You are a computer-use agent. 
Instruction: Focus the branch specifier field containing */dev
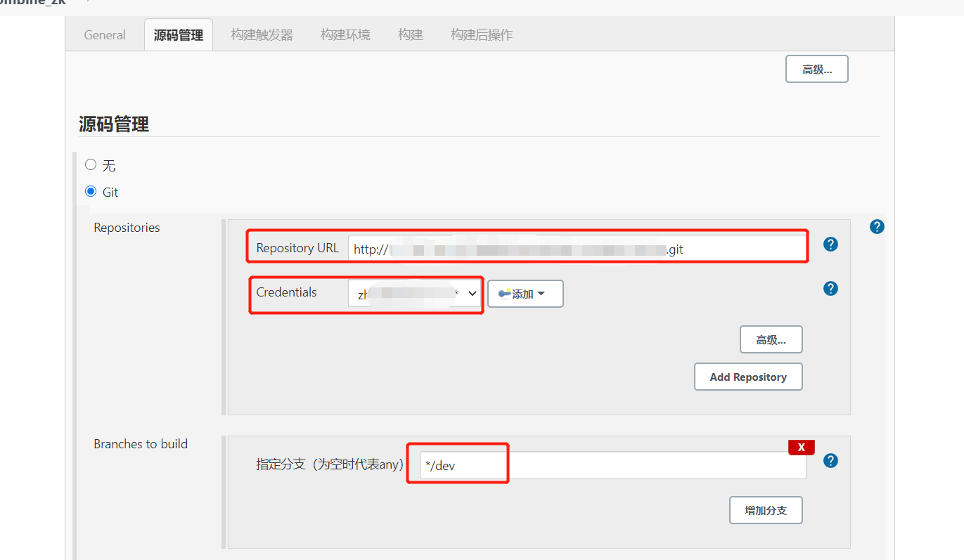click(612, 465)
